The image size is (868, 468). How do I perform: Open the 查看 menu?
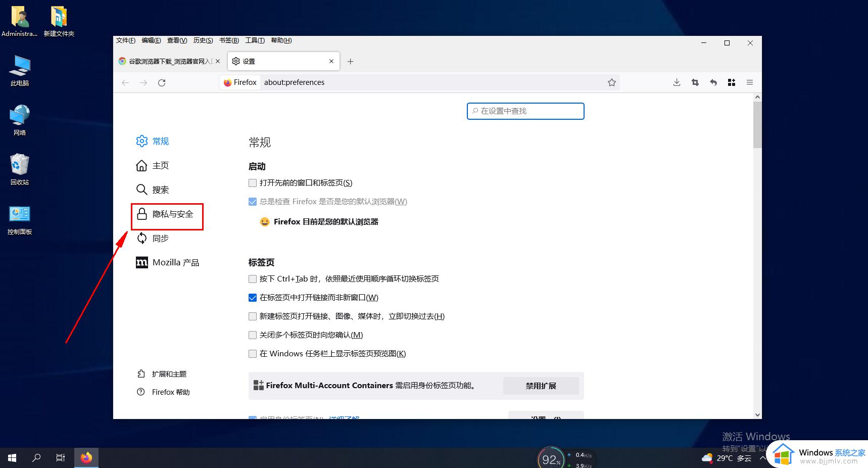(x=177, y=40)
